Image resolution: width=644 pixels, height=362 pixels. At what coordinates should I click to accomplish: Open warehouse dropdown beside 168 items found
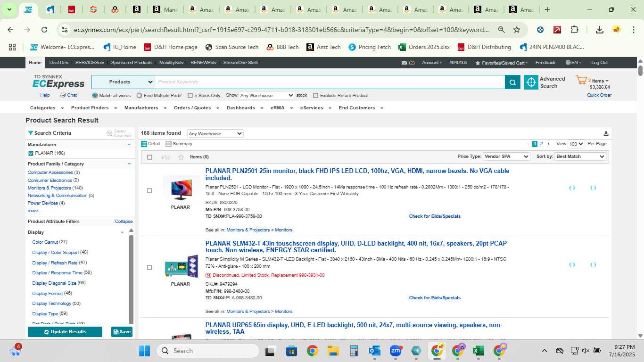[x=215, y=133]
